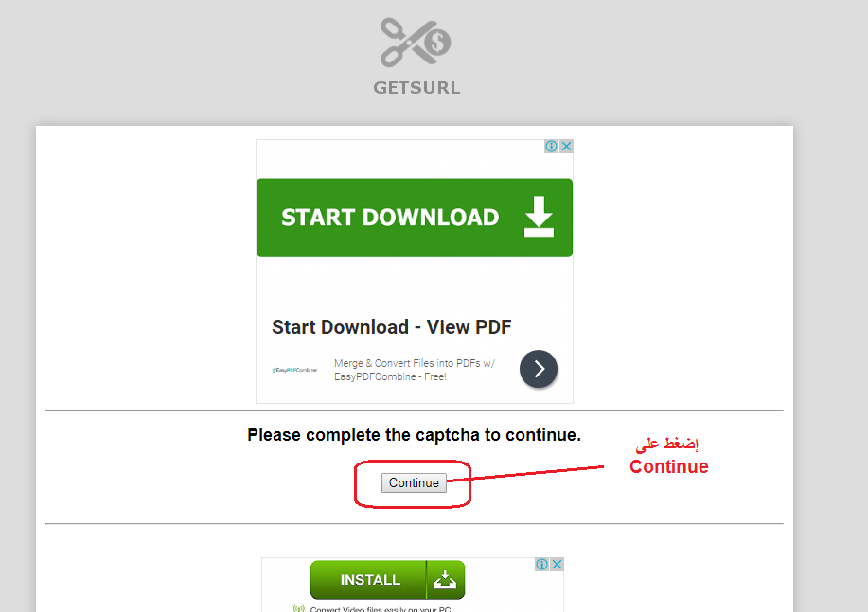868x612 pixels.
Task: Click the red Arabic instruction text
Action: (667, 445)
